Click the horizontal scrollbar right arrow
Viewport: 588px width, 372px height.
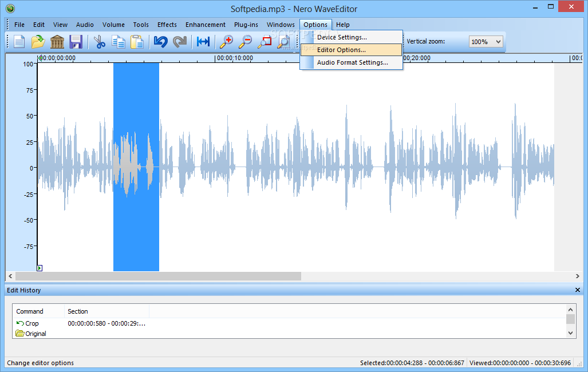coord(578,276)
